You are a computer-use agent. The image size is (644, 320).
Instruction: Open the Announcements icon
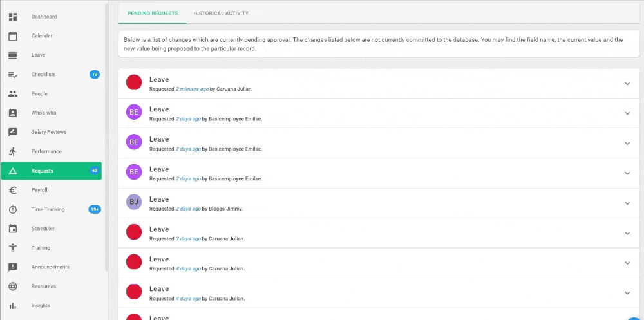pyautogui.click(x=13, y=267)
